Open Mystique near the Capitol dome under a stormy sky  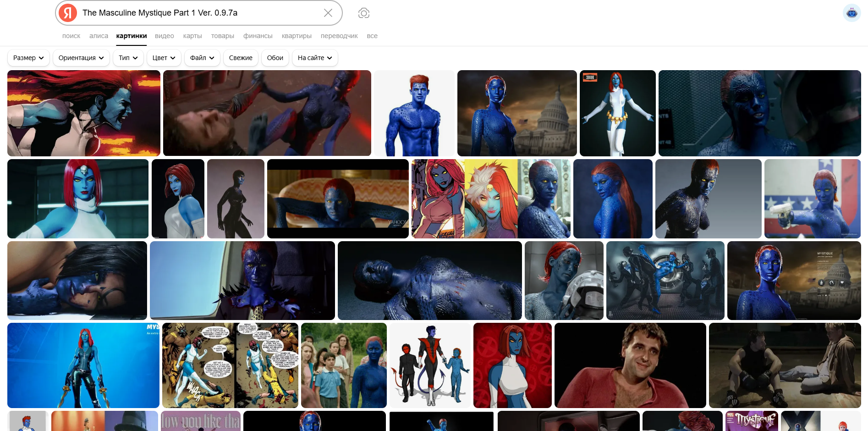pos(517,113)
